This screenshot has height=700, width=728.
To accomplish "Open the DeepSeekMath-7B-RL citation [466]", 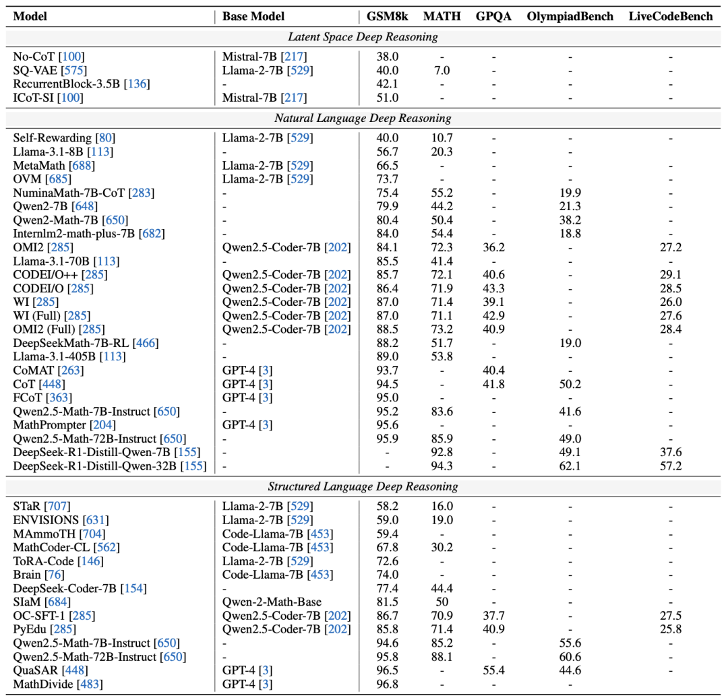I will point(146,343).
